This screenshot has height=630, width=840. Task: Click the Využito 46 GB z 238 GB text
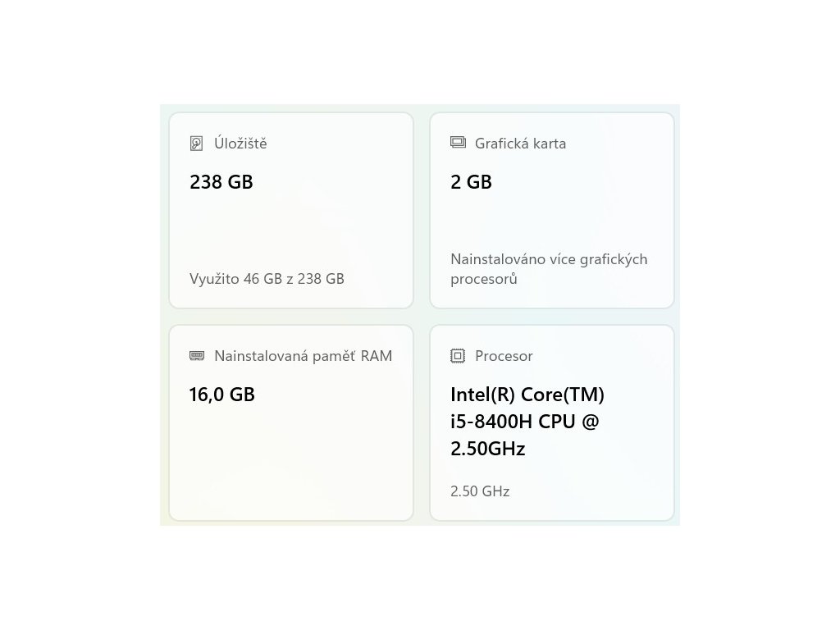click(x=267, y=279)
